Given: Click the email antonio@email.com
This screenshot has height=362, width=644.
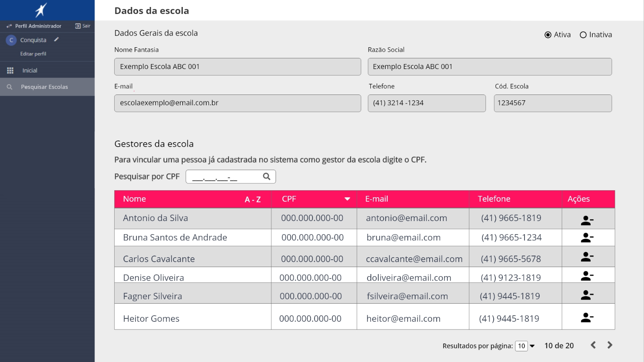Looking at the screenshot, I should coord(407,218).
